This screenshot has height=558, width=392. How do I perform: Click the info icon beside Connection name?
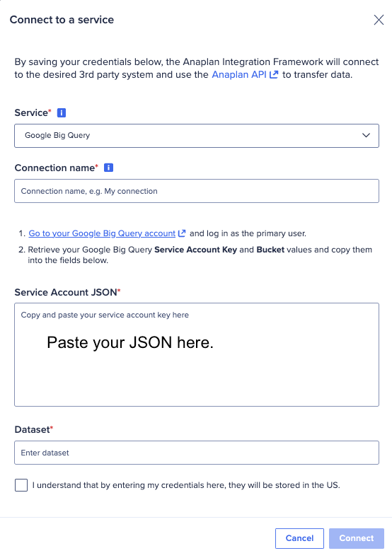pos(108,168)
